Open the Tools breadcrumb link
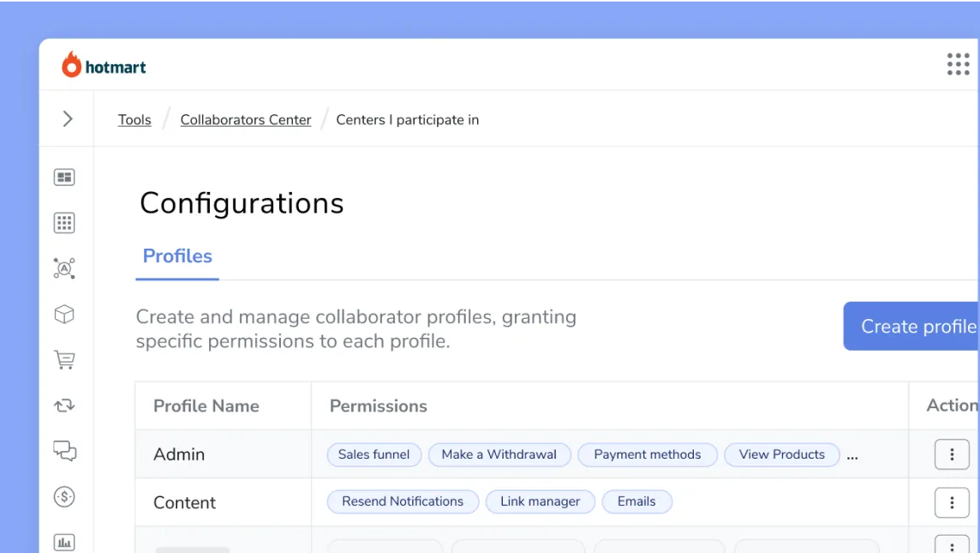The width and height of the screenshot is (980, 553). [134, 119]
